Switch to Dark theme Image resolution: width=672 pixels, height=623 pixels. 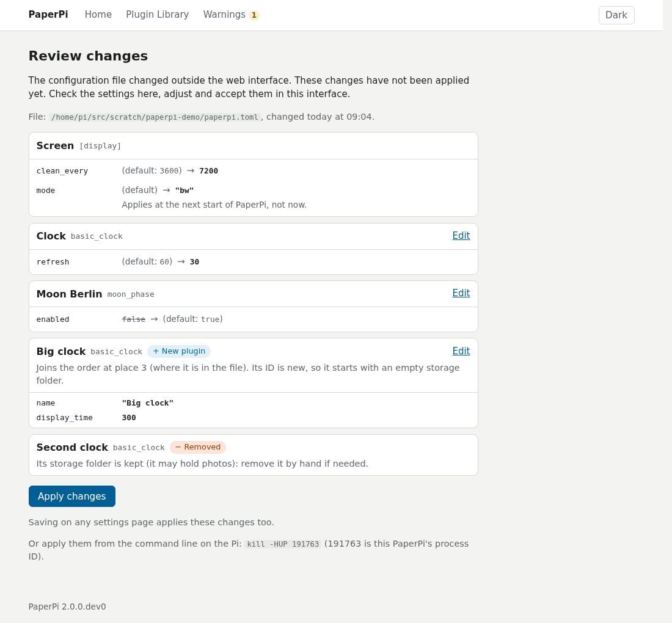pos(616,15)
